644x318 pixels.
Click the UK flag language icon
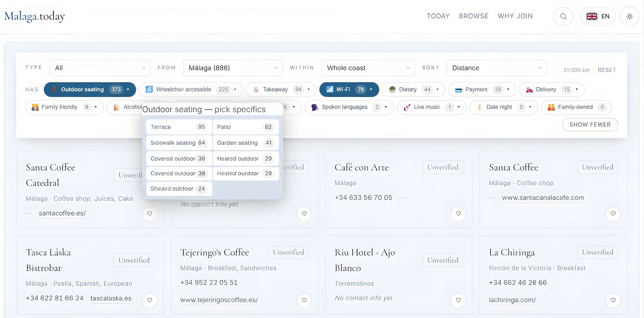[x=592, y=16]
